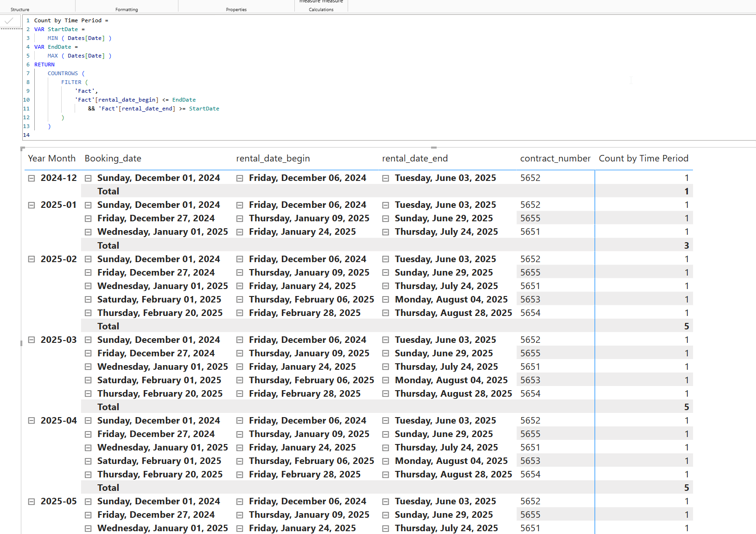Image resolution: width=756 pixels, height=534 pixels.
Task: Open the Structure ribbon group
Action: [x=20, y=9]
